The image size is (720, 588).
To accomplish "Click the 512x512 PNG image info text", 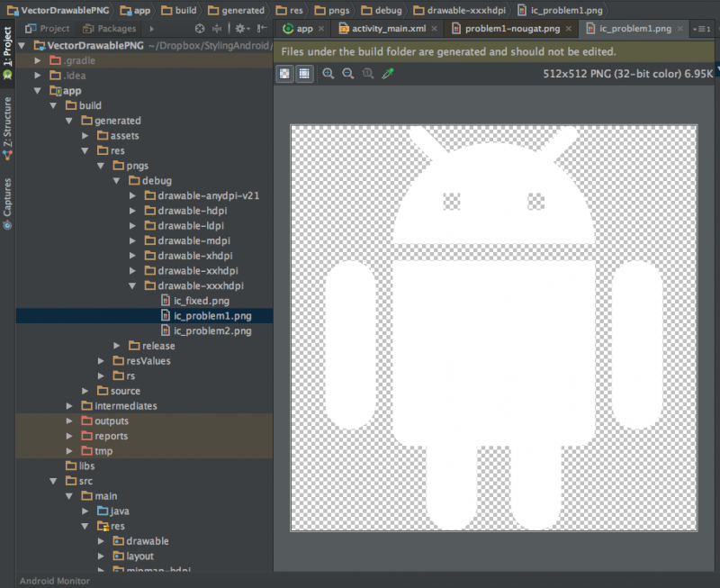I will pyautogui.click(x=628, y=74).
